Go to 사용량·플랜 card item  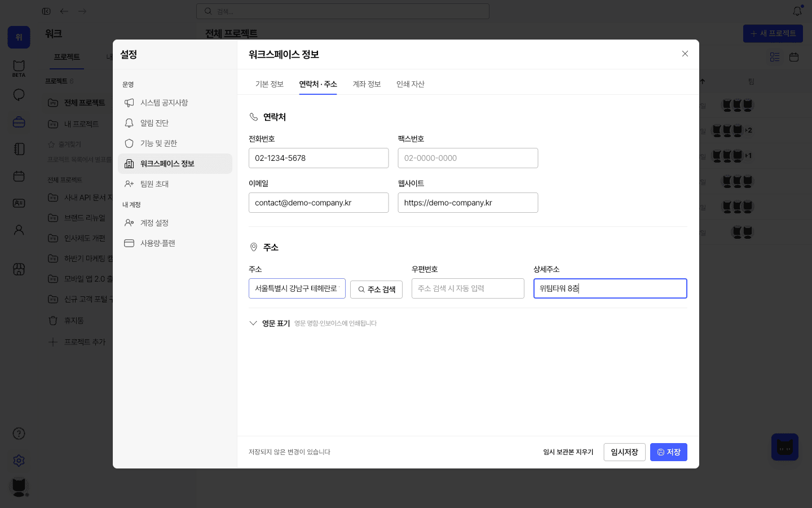pos(175,243)
